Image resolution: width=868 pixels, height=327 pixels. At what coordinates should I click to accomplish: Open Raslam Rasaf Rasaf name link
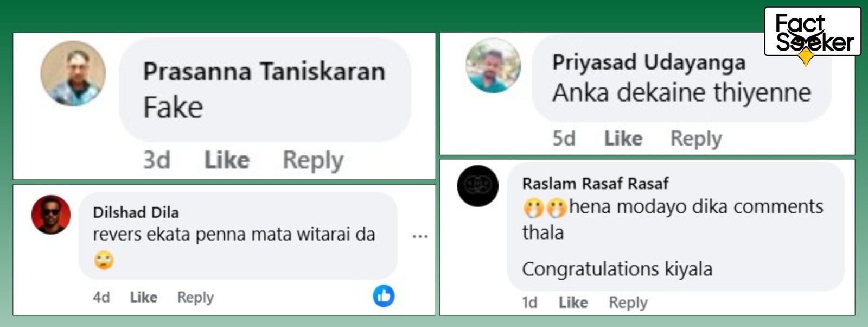click(x=595, y=184)
